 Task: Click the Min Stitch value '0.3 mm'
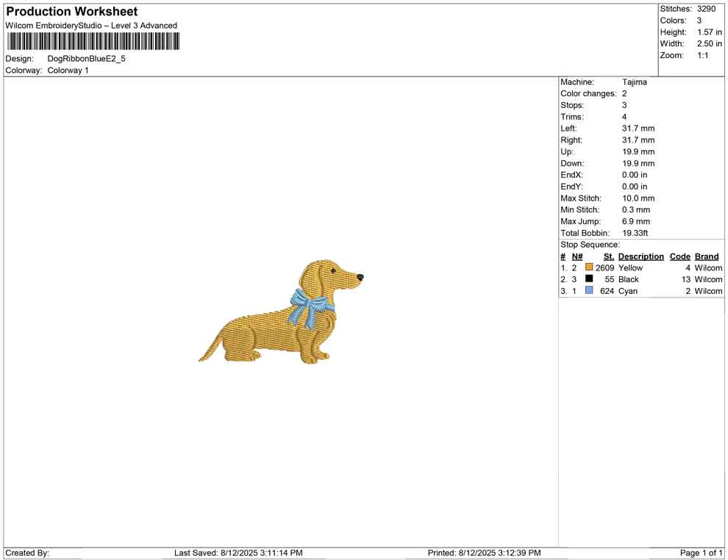click(x=636, y=209)
